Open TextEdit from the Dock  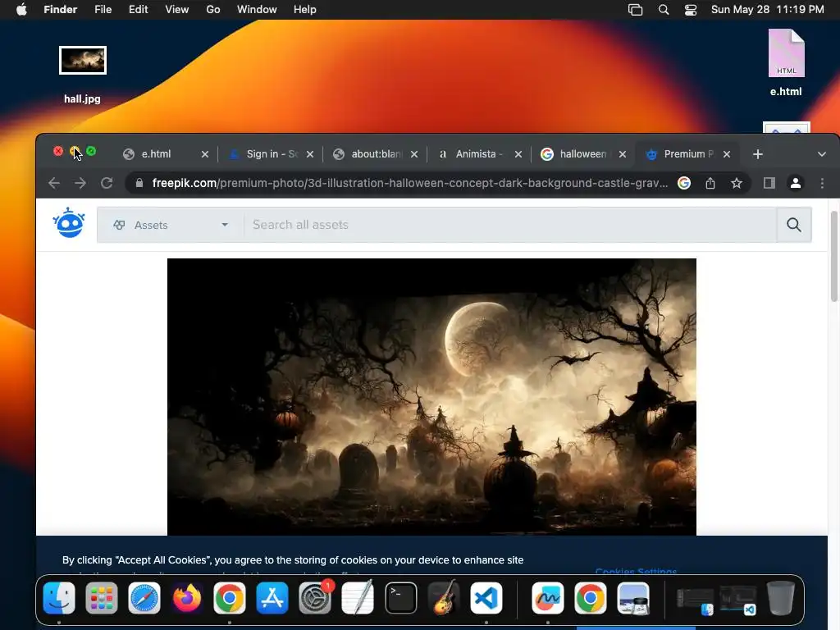(x=358, y=598)
